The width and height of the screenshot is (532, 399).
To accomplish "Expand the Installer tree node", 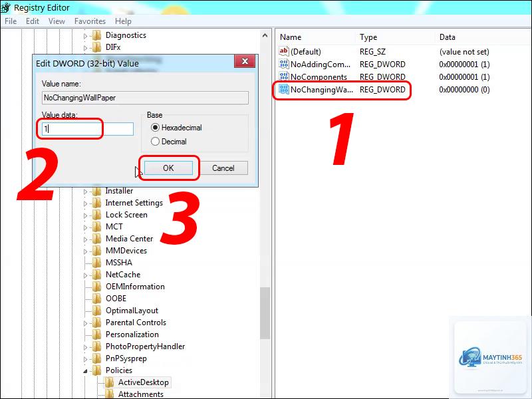I will click(85, 192).
